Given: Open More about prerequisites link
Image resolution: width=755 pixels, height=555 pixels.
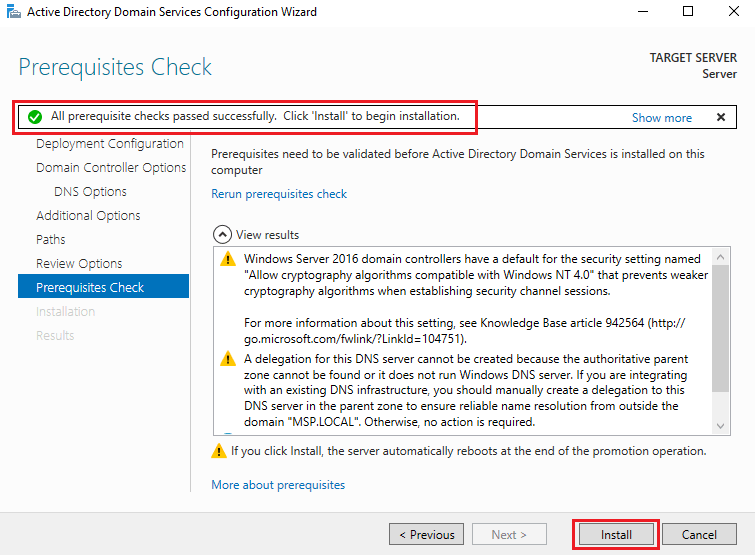Looking at the screenshot, I should pos(278,485).
